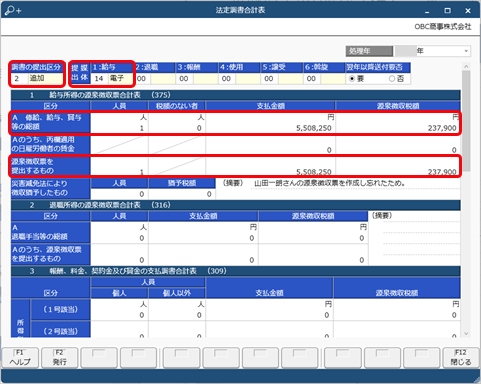Click the 摘要 text about 山田一朗さん

(330, 183)
